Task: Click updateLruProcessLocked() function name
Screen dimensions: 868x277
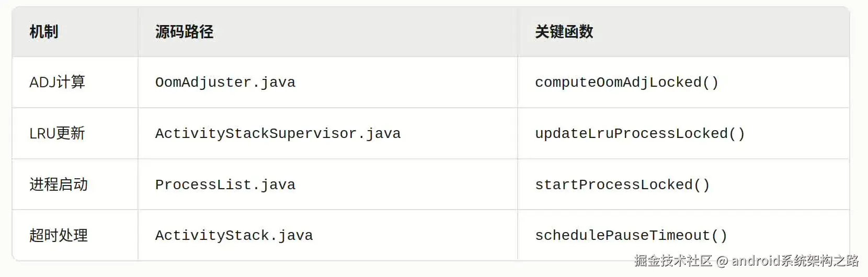Action: click(x=639, y=134)
